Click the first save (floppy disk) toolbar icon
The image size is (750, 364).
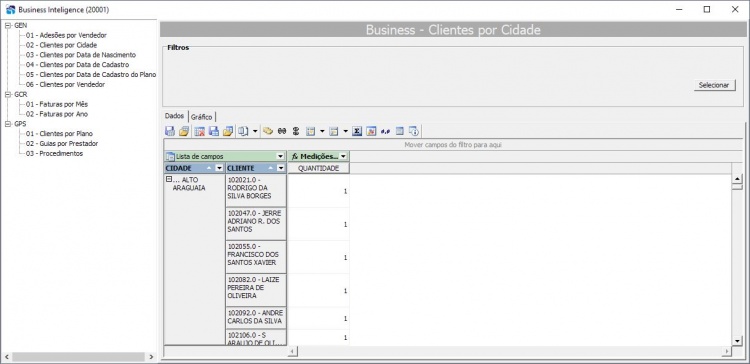tap(170, 131)
